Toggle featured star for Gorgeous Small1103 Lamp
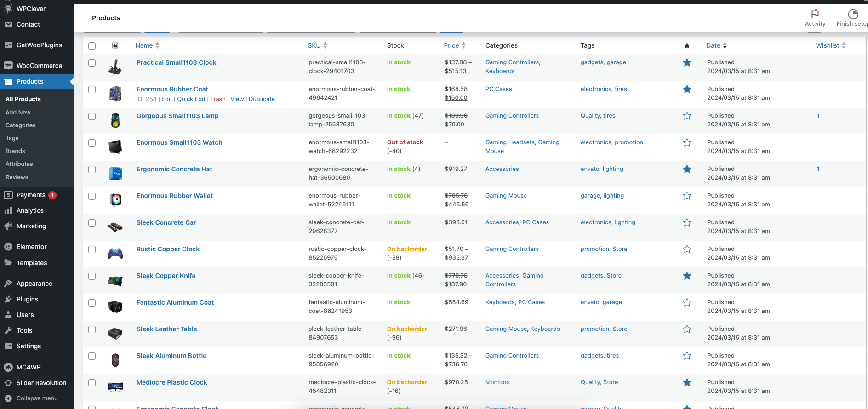The image size is (868, 409). 687,116
